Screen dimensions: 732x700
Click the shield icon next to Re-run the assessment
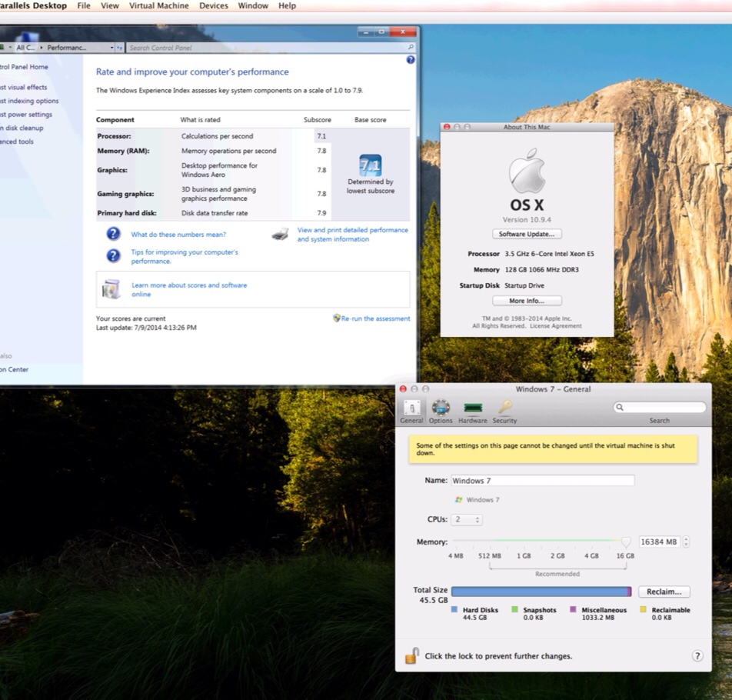336,318
